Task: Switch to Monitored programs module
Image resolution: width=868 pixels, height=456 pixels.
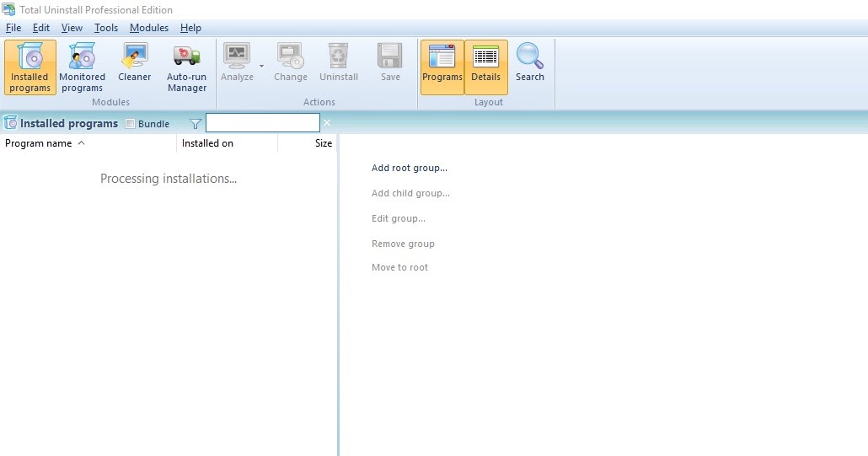Action: (82, 67)
